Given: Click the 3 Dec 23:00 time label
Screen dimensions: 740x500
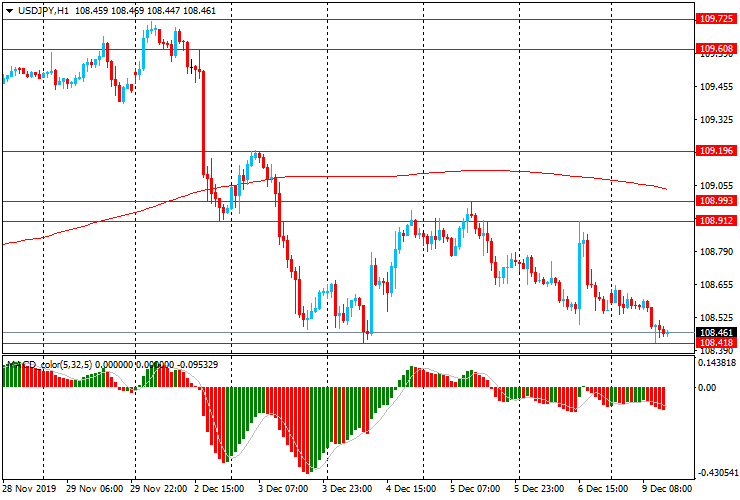Looking at the screenshot, I should point(347,488).
